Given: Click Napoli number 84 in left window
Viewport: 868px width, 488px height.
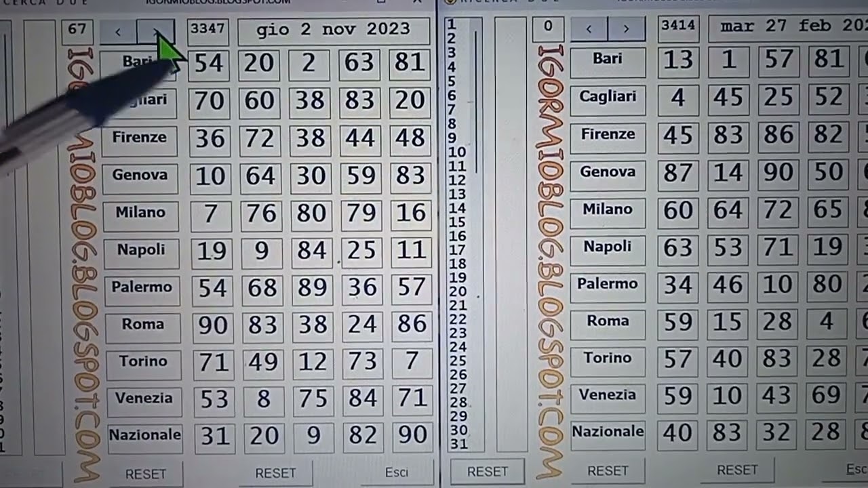Looking at the screenshot, I should click(x=312, y=251).
